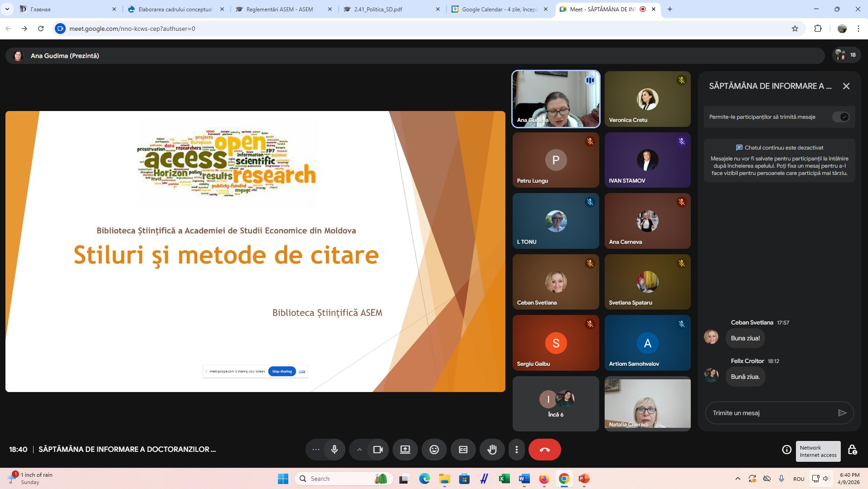Click the present screen icon

(x=405, y=450)
